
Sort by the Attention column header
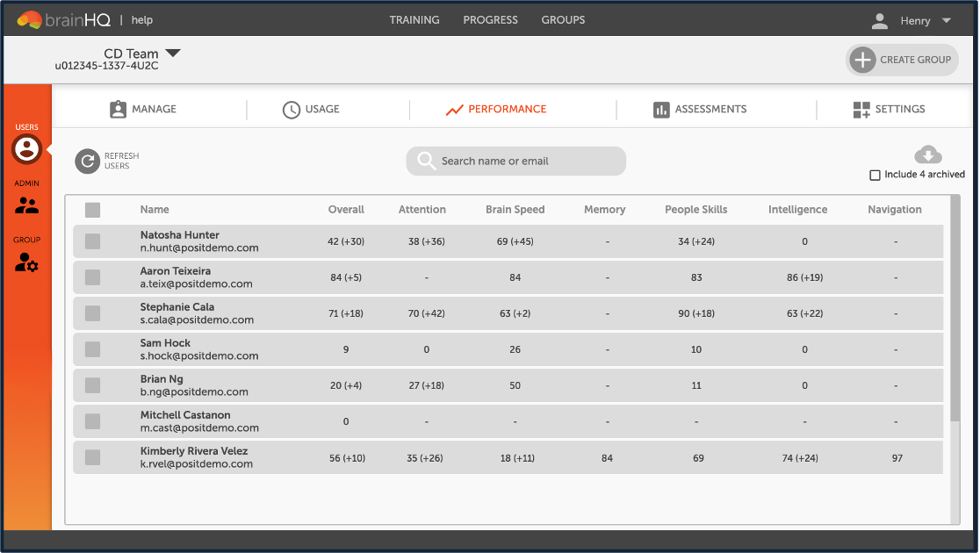point(422,209)
